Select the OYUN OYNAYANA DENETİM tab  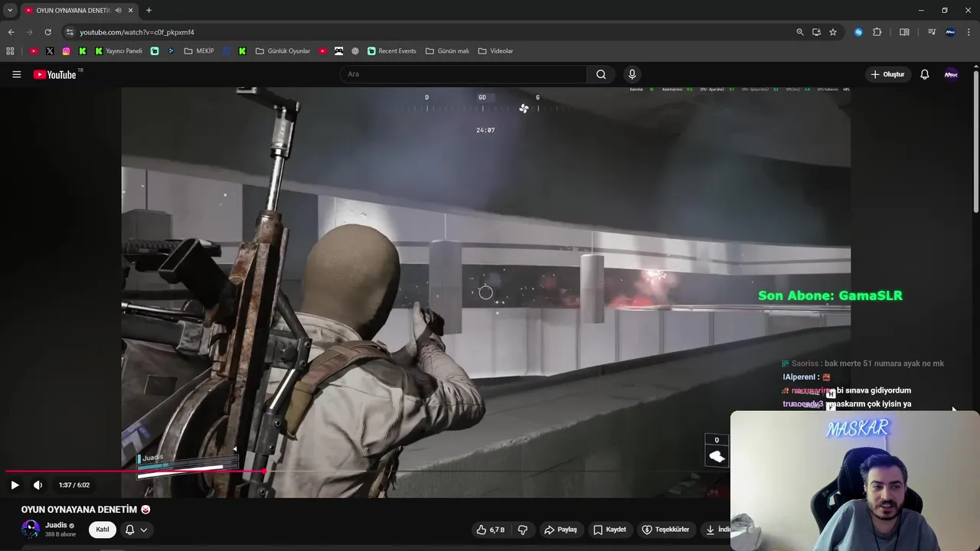(79, 11)
